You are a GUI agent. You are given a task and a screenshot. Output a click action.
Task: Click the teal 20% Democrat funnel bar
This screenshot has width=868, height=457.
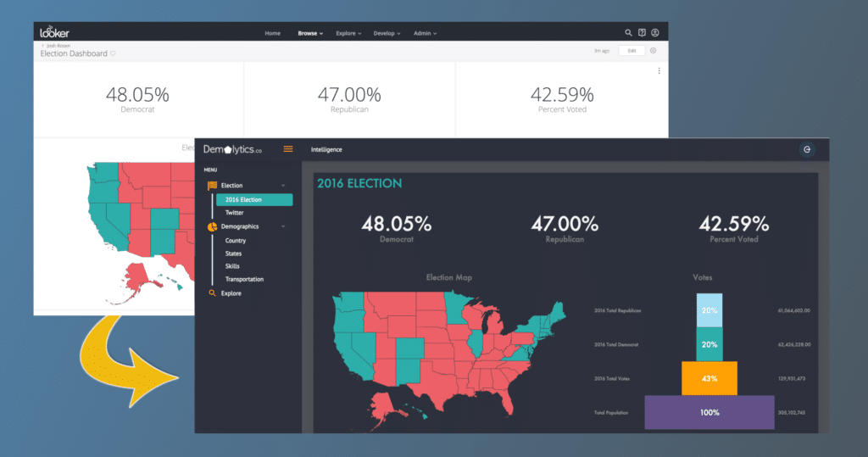click(x=709, y=344)
